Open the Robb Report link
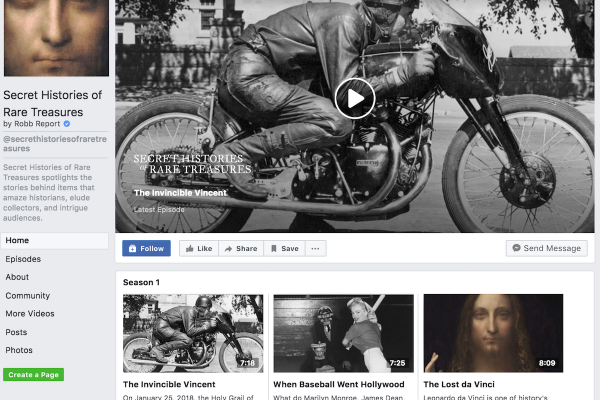The image size is (600, 400). tap(37, 124)
